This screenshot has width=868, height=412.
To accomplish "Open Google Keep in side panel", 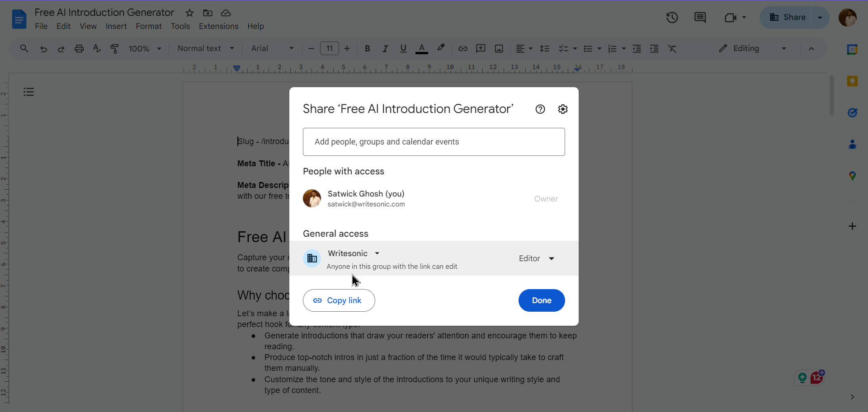I will pyautogui.click(x=852, y=81).
